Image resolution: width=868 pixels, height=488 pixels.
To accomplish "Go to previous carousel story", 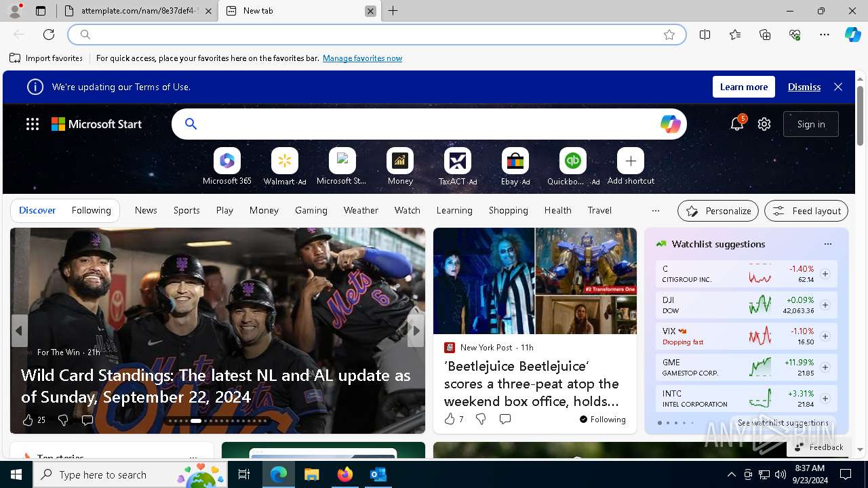I will [x=19, y=331].
